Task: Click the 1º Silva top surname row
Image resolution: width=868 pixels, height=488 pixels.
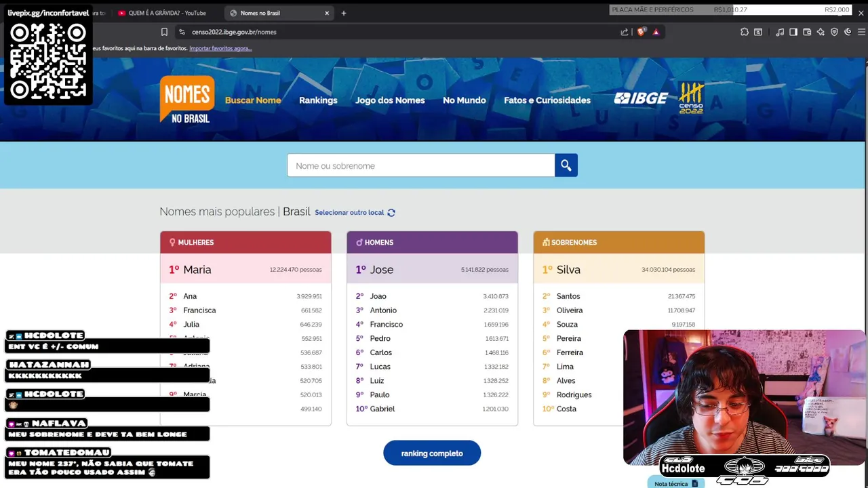Action: tap(618, 270)
